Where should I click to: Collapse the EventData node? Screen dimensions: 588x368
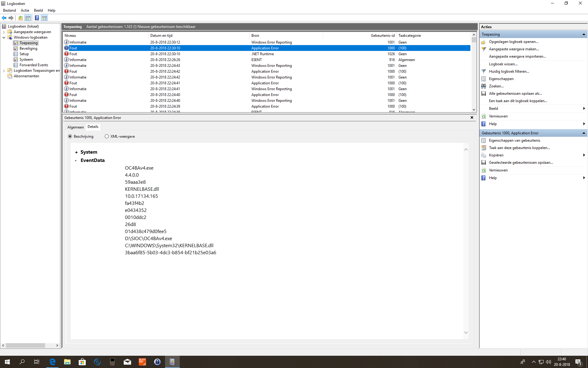coord(76,160)
